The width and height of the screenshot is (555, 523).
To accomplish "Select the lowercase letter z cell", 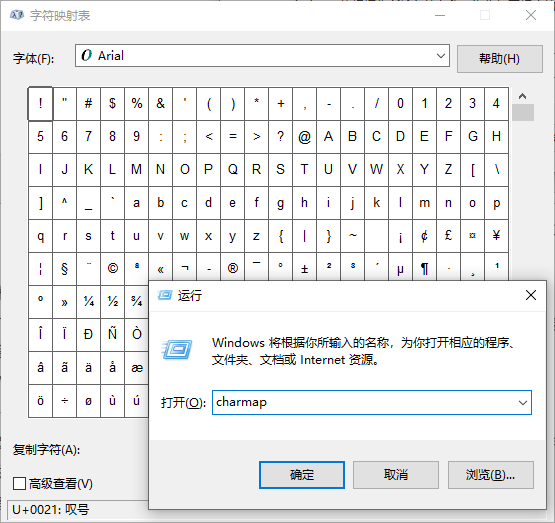I will click(257, 236).
